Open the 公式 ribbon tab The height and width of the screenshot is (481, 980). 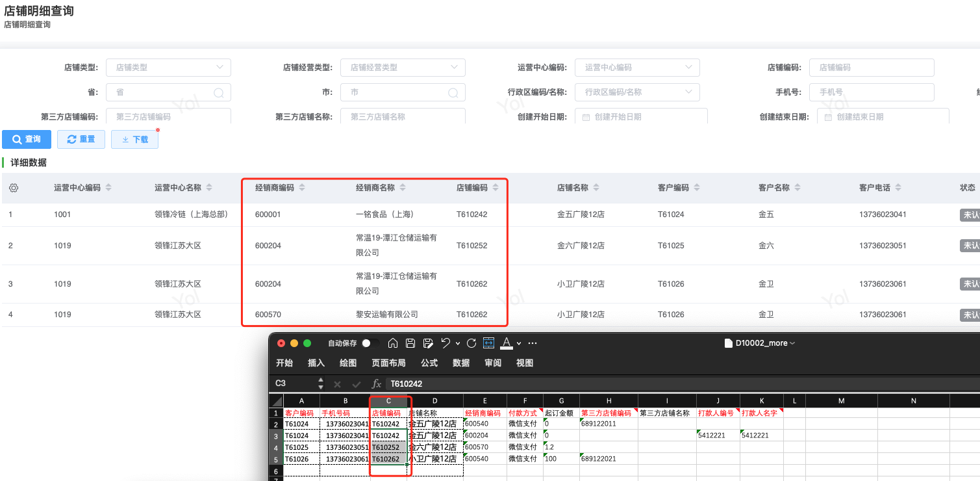429,363
